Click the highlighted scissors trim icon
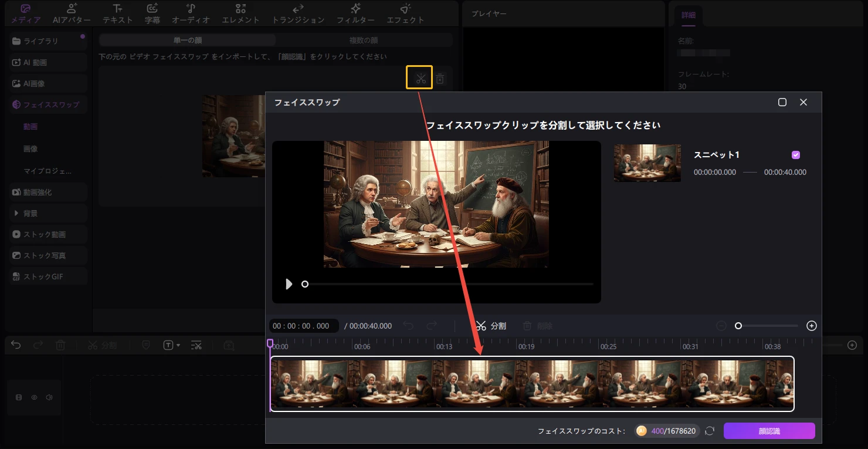This screenshot has width=868, height=449. 419,77
